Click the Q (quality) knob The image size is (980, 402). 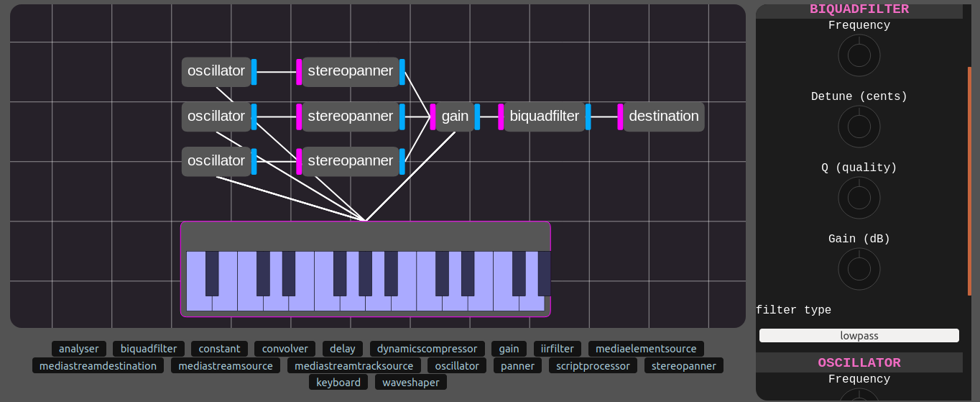(x=859, y=198)
